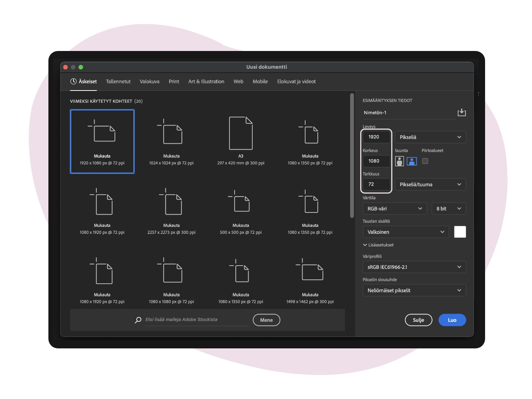Open the sRGB IEC61966-2.1 color profile dropdown
532x399 pixels.
click(414, 267)
